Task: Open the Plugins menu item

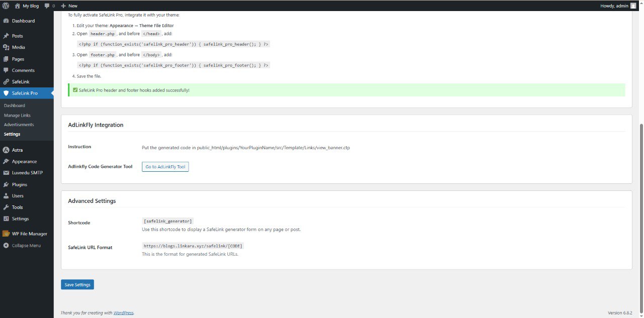Action: 27,184
